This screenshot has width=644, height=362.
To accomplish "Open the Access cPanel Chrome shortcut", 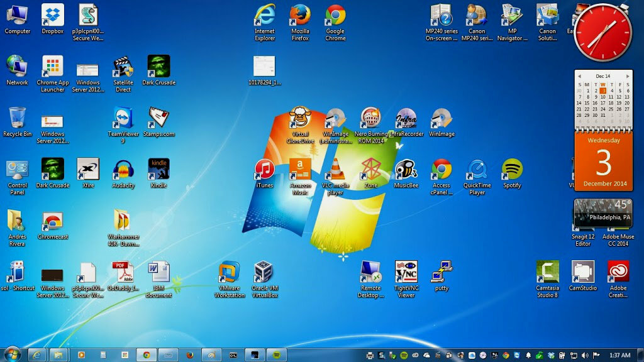I will [x=441, y=177].
